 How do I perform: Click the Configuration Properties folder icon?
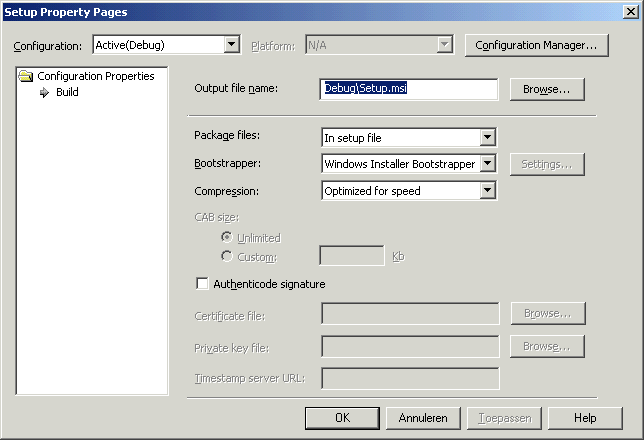pyautogui.click(x=26, y=76)
